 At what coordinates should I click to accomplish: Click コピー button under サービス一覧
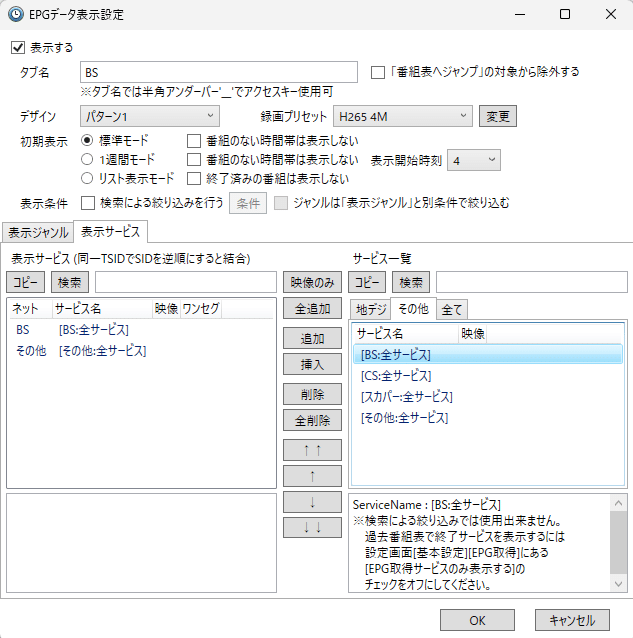pos(367,282)
